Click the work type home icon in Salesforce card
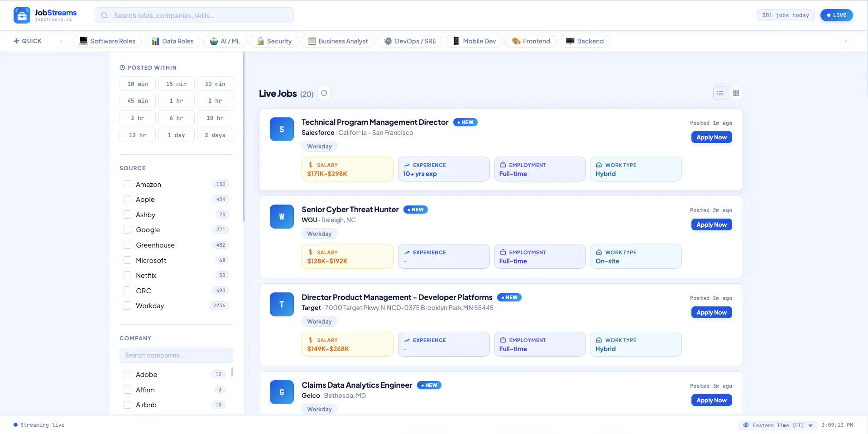868x434 pixels. tap(599, 165)
